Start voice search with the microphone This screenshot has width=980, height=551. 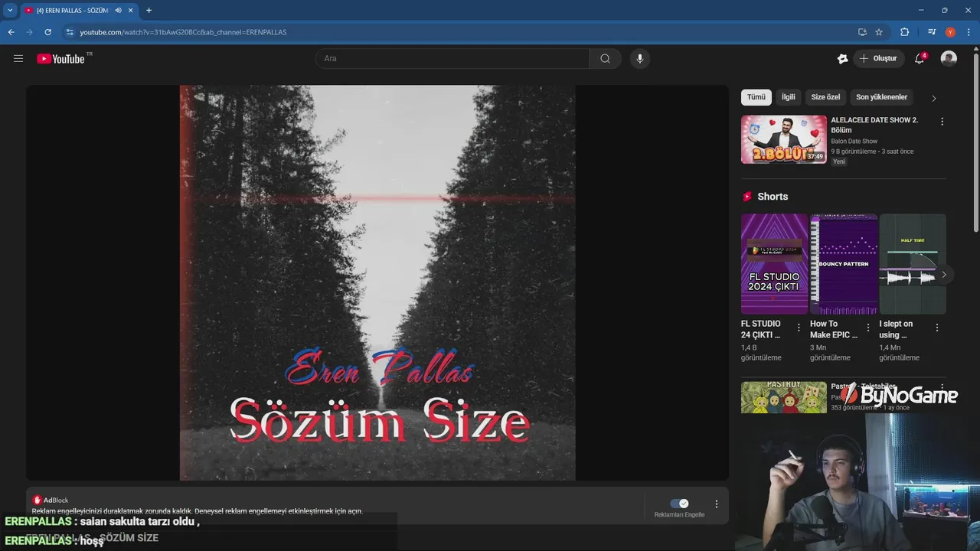pos(639,58)
